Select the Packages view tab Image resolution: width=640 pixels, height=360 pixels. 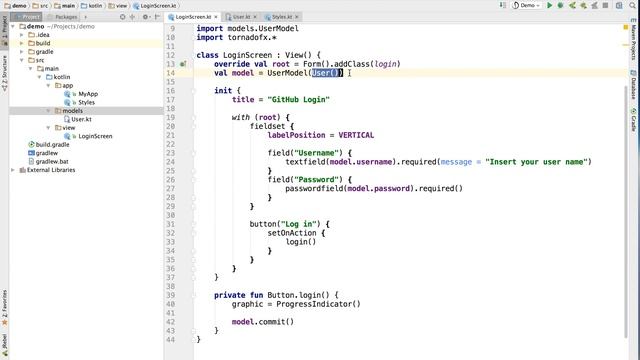pos(62,17)
